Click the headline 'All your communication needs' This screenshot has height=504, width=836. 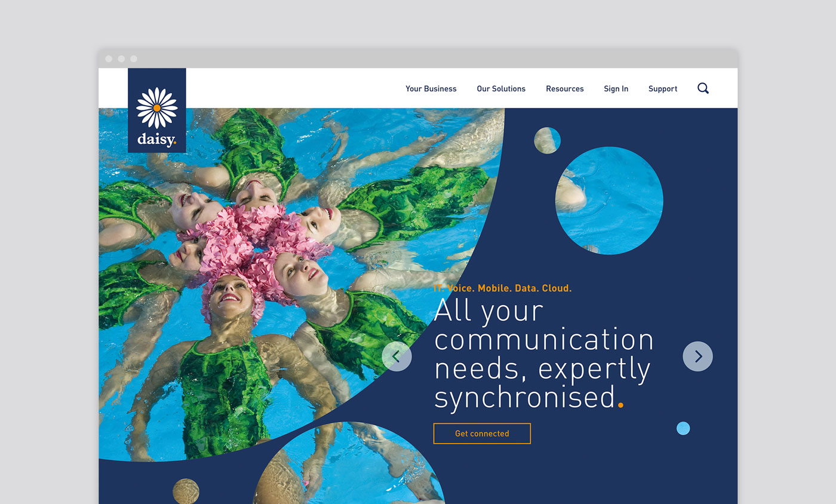543,354
